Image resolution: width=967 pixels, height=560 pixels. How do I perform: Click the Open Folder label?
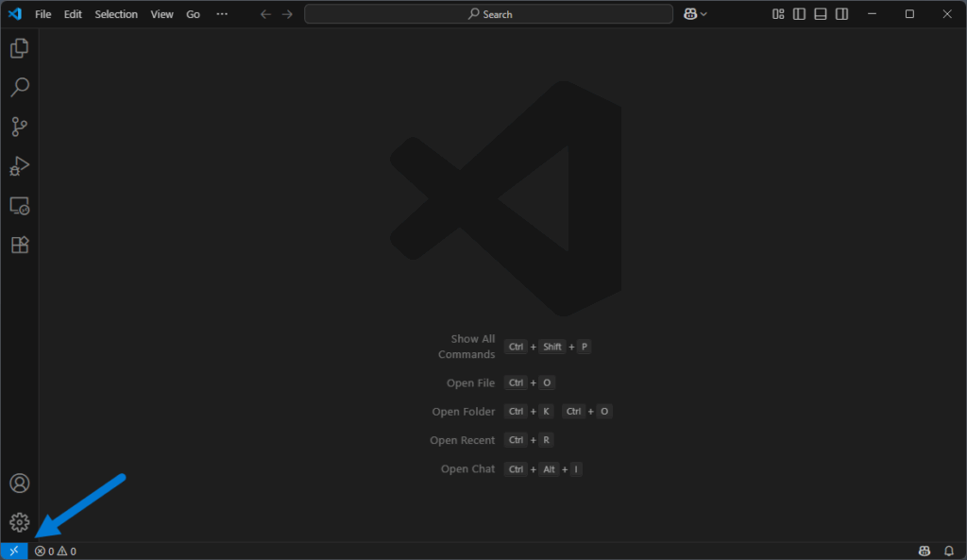463,412
